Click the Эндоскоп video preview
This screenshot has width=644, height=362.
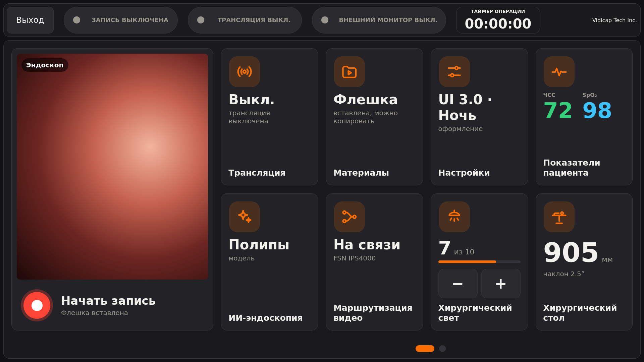pyautogui.click(x=112, y=167)
